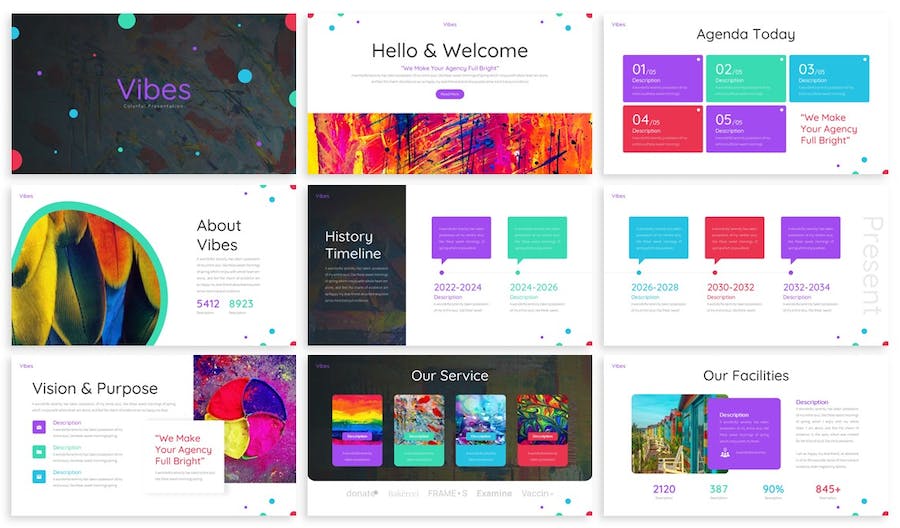Click Description button on the rainbow service card
This screenshot has height=528, width=900.
[357, 436]
